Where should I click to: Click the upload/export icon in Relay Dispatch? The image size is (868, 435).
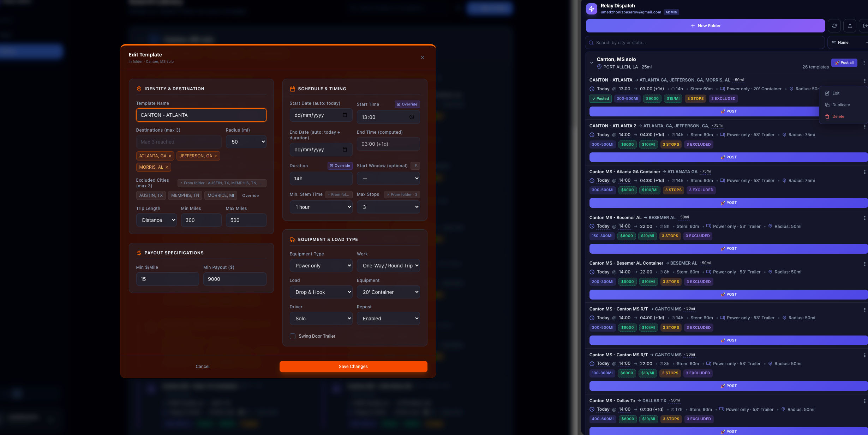(850, 26)
